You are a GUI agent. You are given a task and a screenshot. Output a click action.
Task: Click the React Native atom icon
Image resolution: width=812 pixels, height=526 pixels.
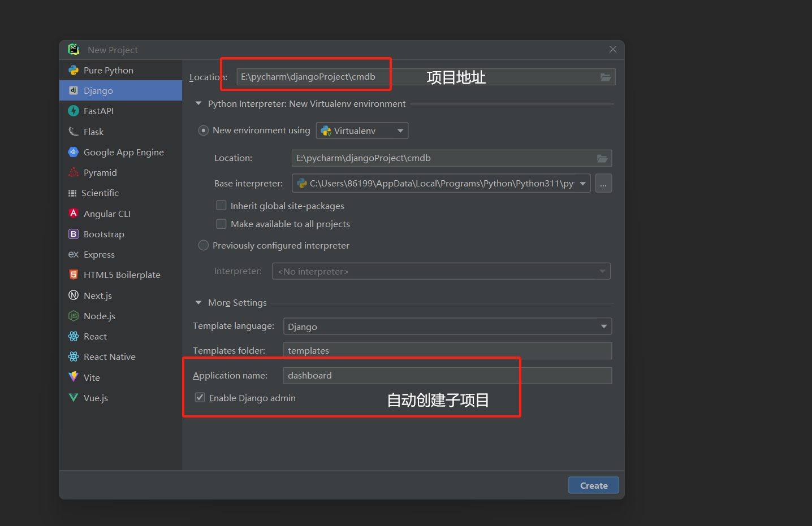tap(74, 357)
